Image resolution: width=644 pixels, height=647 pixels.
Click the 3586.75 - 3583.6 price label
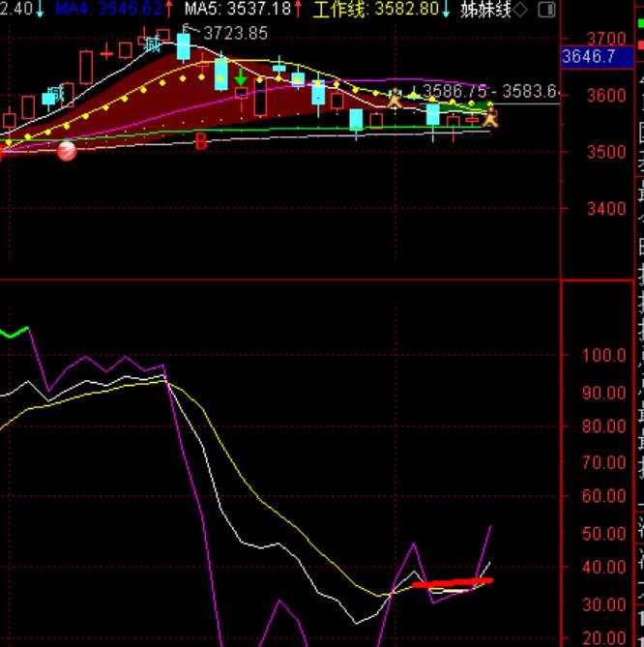click(490, 91)
